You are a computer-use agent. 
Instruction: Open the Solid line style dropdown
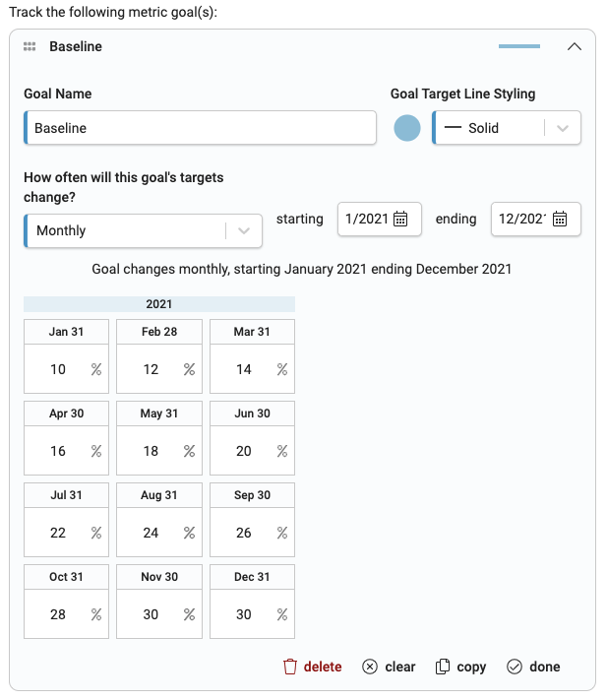click(507, 128)
